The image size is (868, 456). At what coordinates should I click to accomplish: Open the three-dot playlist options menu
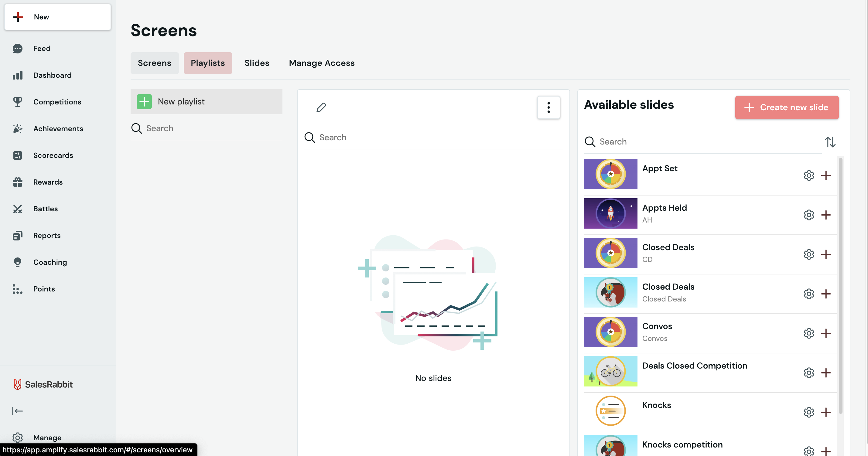pos(548,107)
